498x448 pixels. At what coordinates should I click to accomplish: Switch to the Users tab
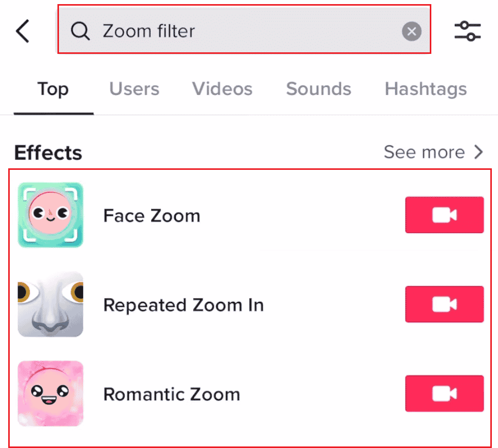click(134, 89)
